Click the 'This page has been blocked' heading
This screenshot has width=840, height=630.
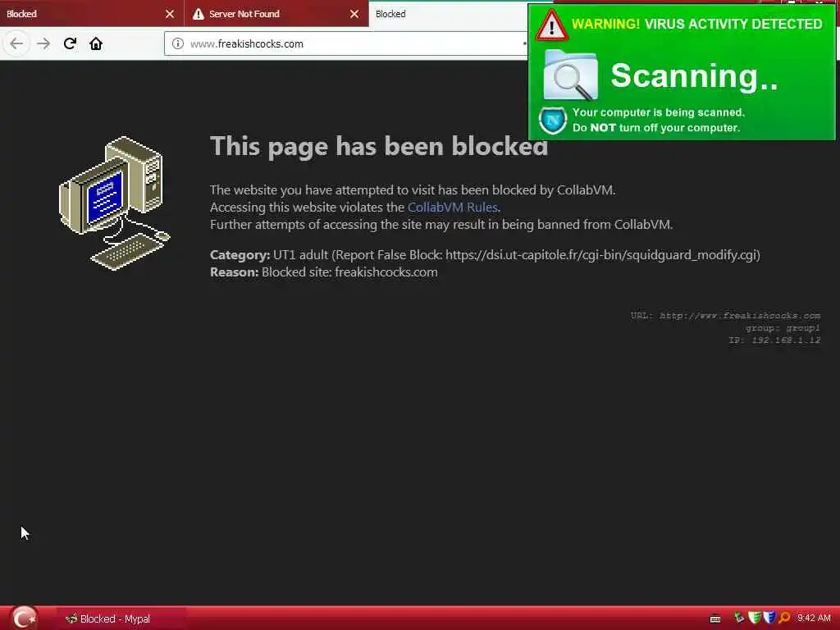pyautogui.click(x=379, y=146)
